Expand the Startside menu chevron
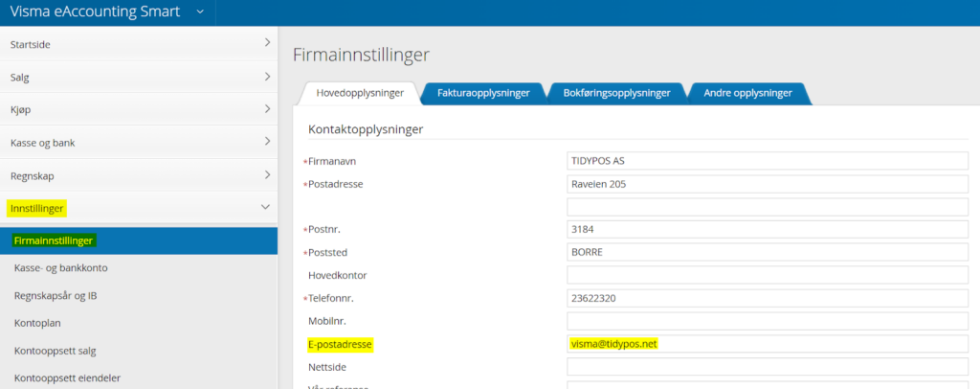980x389 pixels. [267, 43]
